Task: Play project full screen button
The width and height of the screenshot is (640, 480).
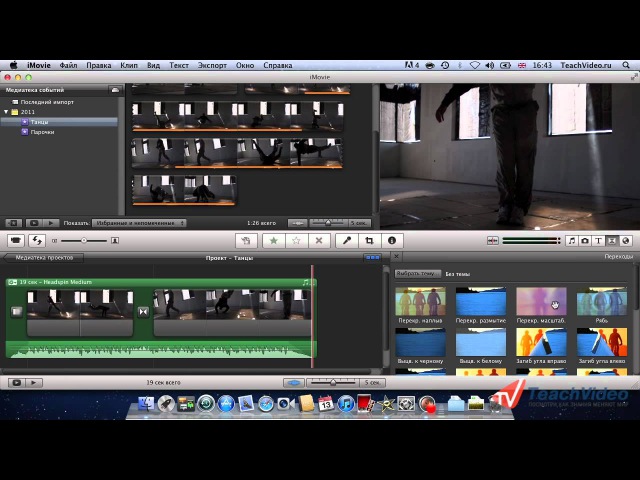Action: pyautogui.click(x=17, y=382)
